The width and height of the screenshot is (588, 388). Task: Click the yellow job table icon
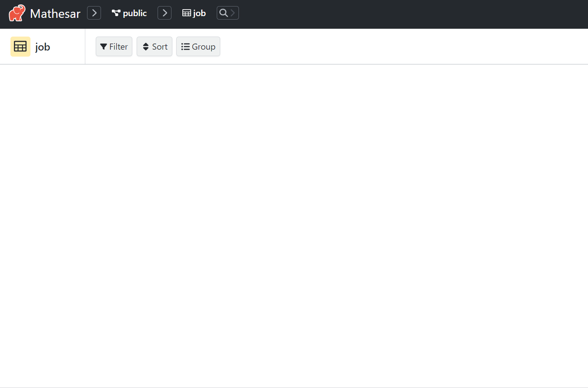point(20,47)
